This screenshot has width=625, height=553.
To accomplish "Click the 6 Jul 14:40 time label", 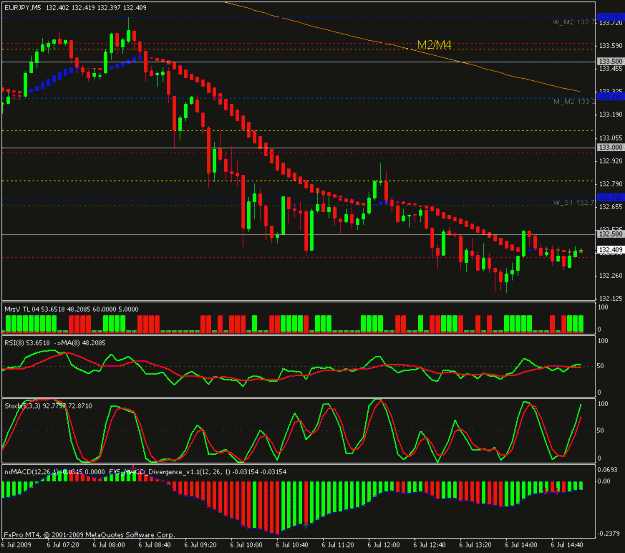I will pos(567,545).
